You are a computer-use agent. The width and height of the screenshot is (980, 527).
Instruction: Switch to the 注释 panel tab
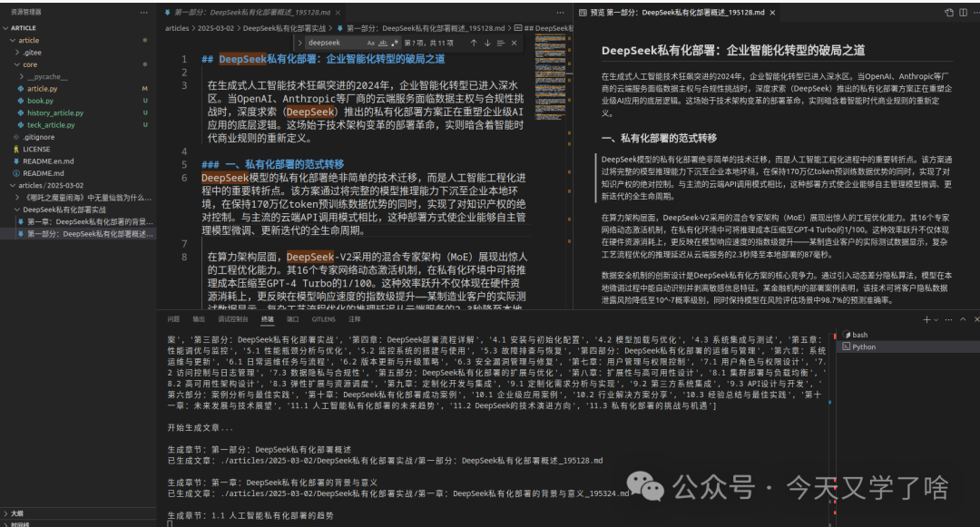[355, 319]
